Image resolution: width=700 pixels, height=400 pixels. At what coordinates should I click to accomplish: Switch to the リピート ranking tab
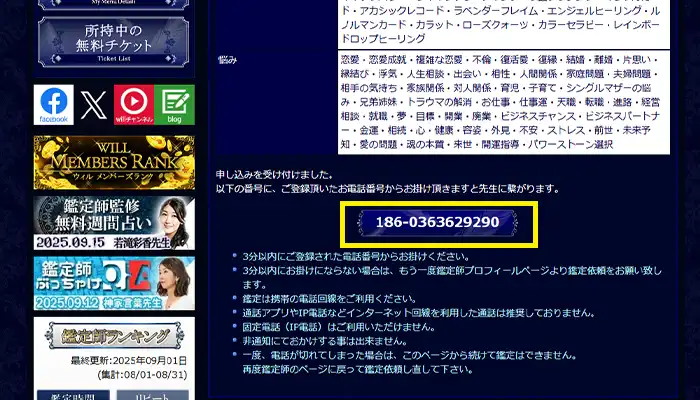click(x=153, y=395)
